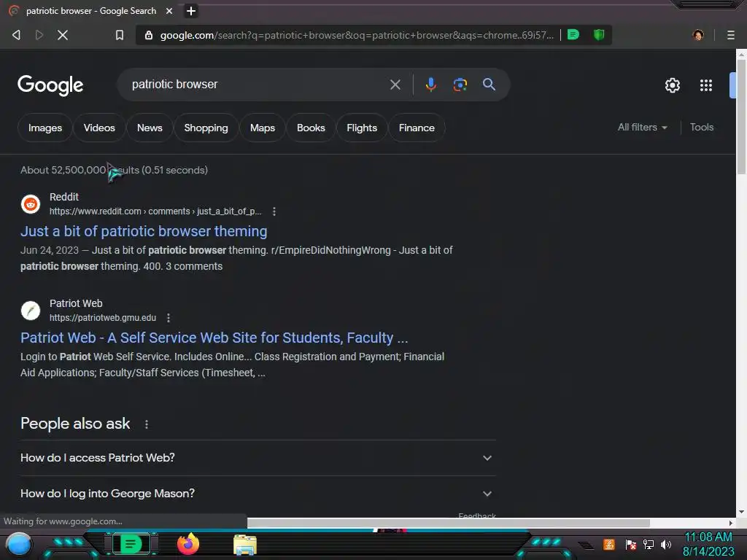Open Patriot Web Self Service link
The height and width of the screenshot is (560, 747).
tap(214, 338)
